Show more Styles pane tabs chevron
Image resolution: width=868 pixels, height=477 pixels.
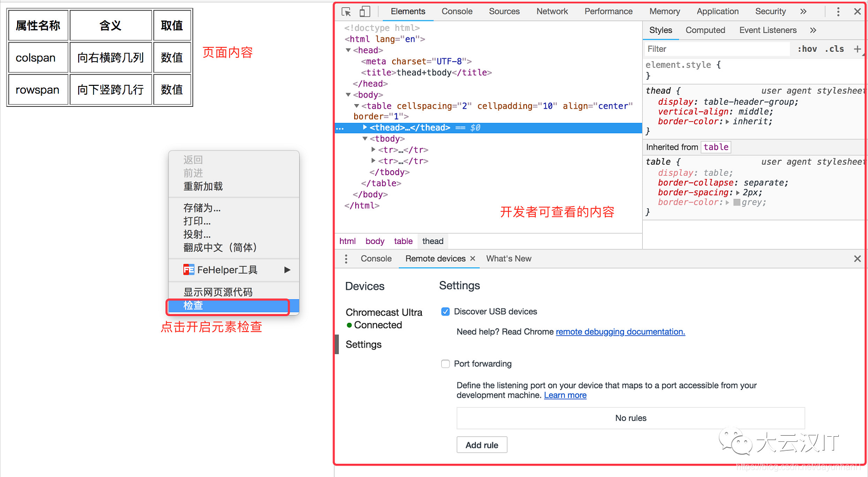tap(813, 30)
